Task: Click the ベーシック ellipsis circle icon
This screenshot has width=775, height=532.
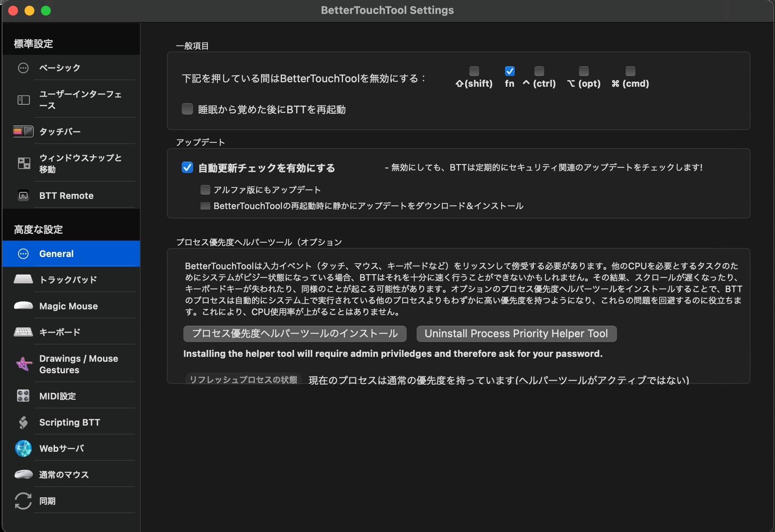Action: [23, 68]
